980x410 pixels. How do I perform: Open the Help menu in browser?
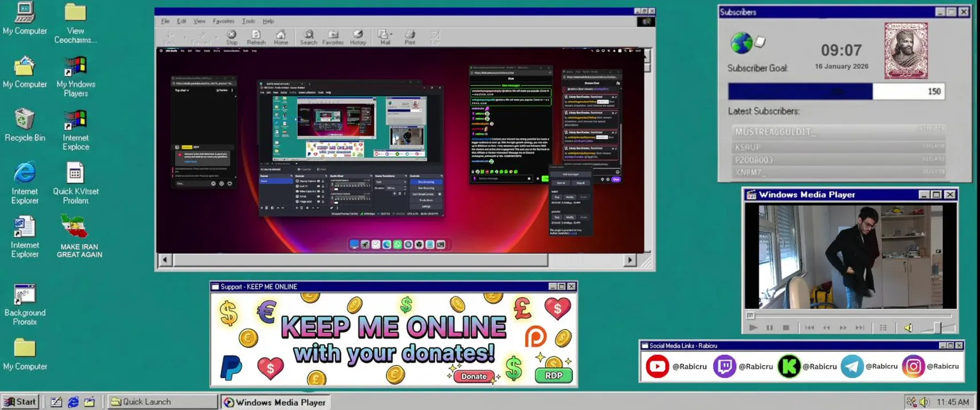pyautogui.click(x=268, y=21)
